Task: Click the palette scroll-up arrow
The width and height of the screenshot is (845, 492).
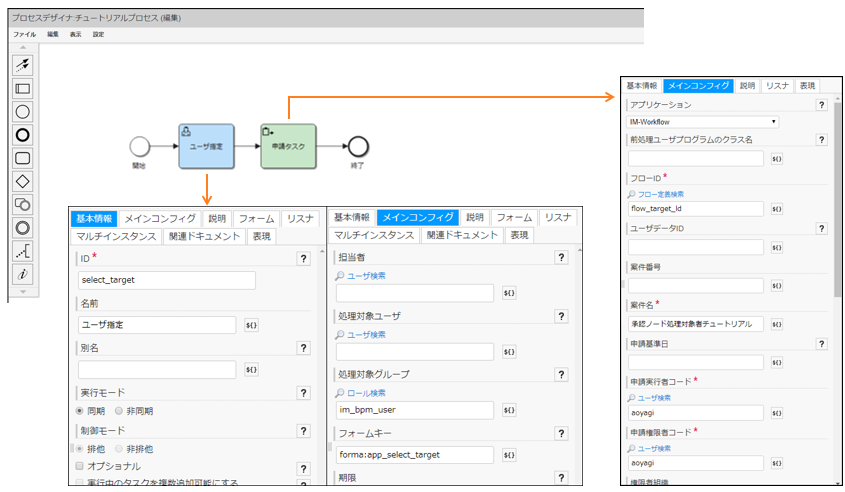Action: click(23, 48)
